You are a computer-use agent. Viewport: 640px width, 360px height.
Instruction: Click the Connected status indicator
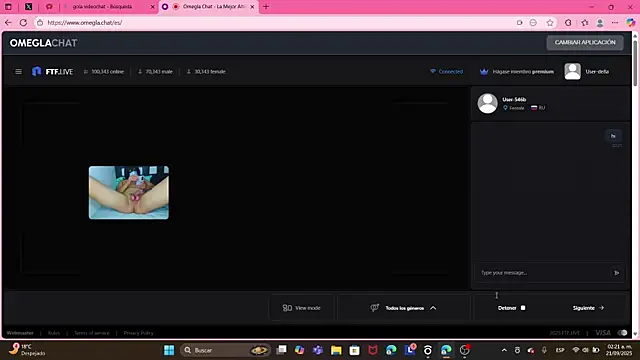(x=447, y=71)
